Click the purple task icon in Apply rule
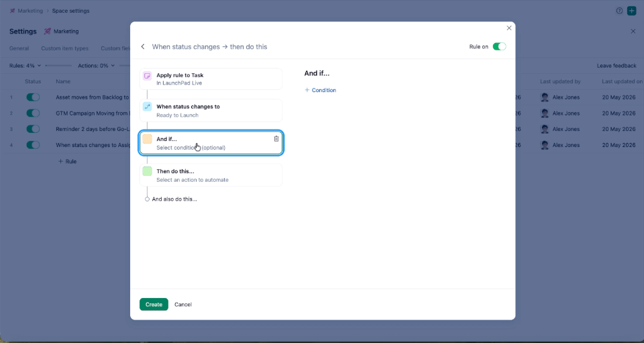644x343 pixels. pos(147,76)
